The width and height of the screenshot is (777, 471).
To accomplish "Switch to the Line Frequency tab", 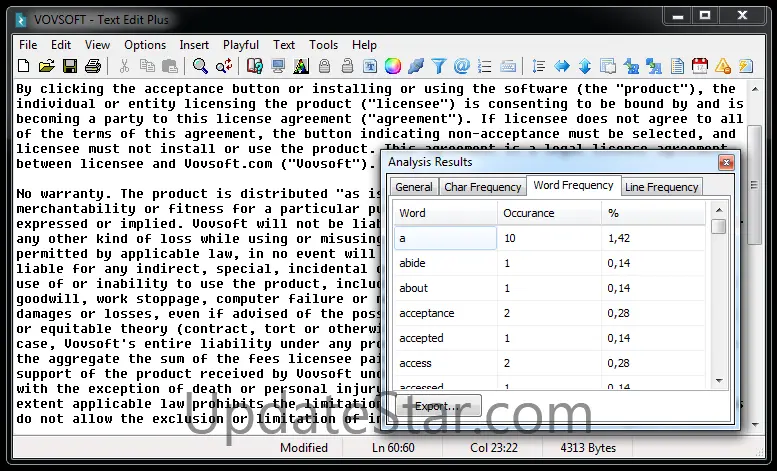I will tap(662, 187).
